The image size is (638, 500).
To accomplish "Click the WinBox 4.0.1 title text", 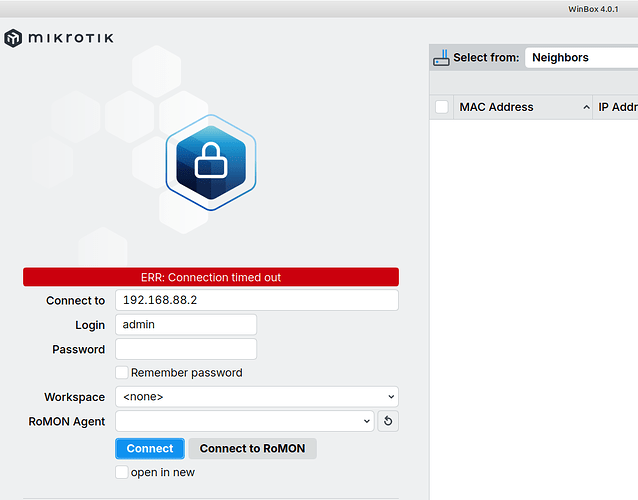I will pyautogui.click(x=593, y=9).
